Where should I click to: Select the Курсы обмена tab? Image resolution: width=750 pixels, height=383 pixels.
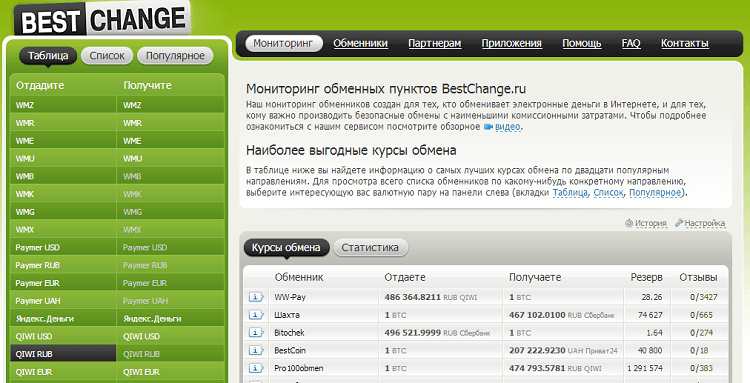click(286, 248)
